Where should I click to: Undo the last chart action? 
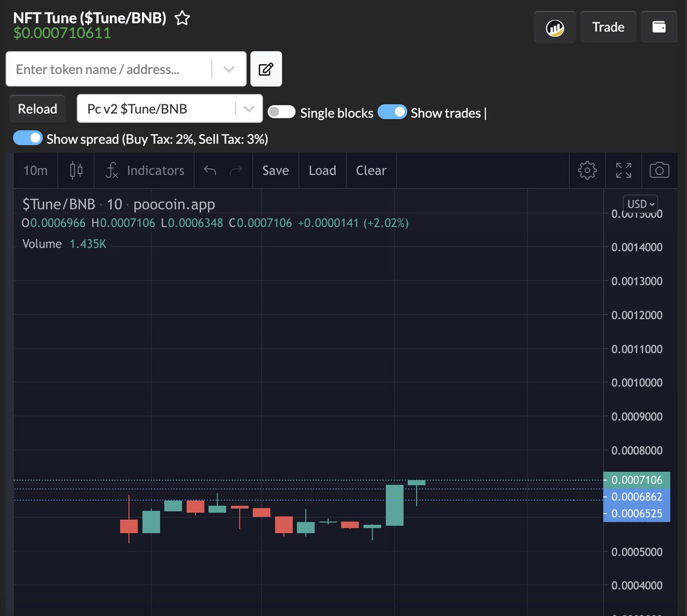click(x=210, y=170)
